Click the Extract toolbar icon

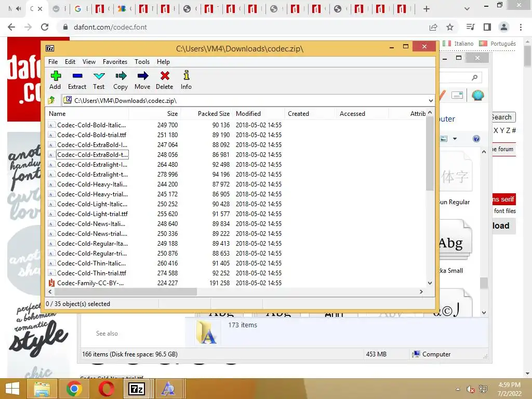[x=77, y=80]
